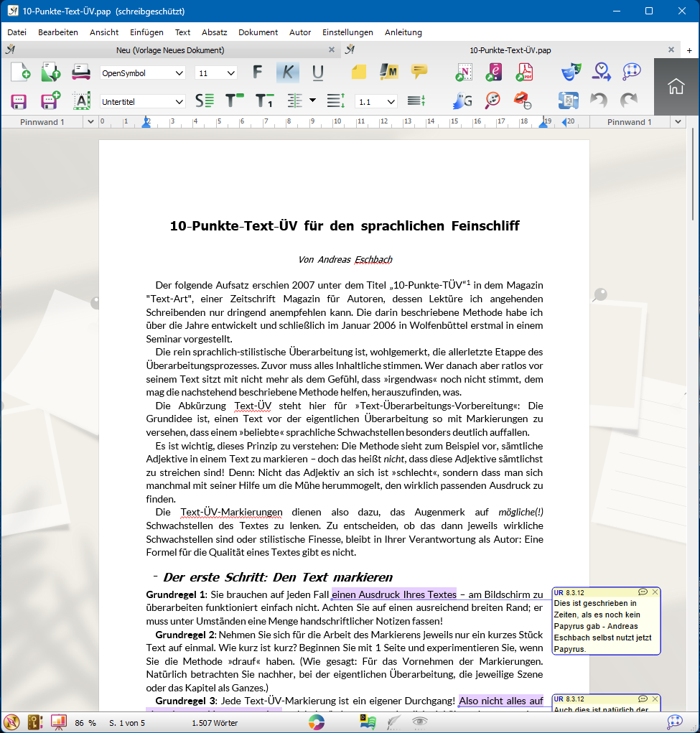Open the cloud document icon
This screenshot has height=733, width=700.
click(569, 101)
